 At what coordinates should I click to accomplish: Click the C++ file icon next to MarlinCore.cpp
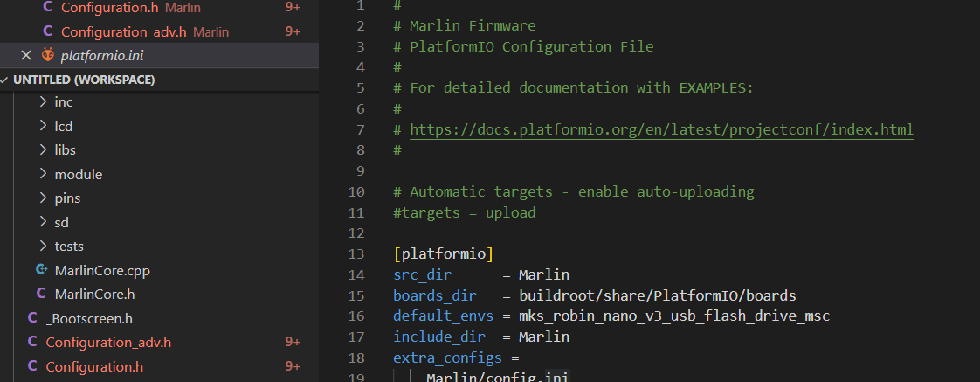click(x=41, y=270)
